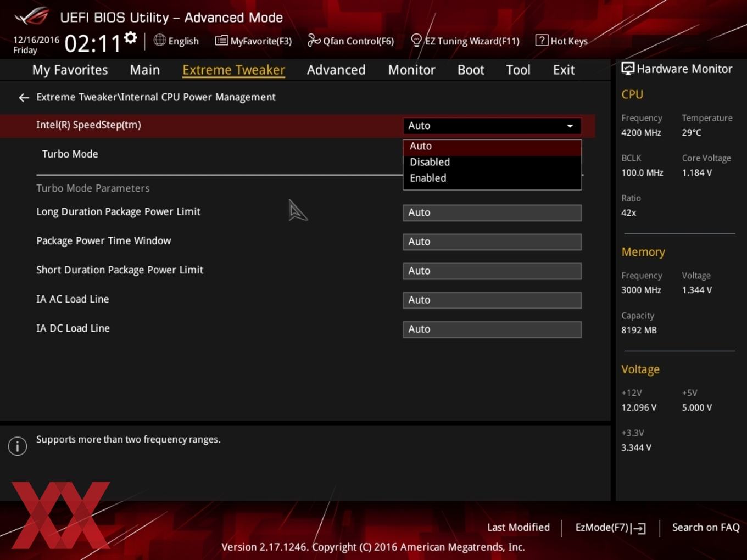Select English language button

(176, 41)
